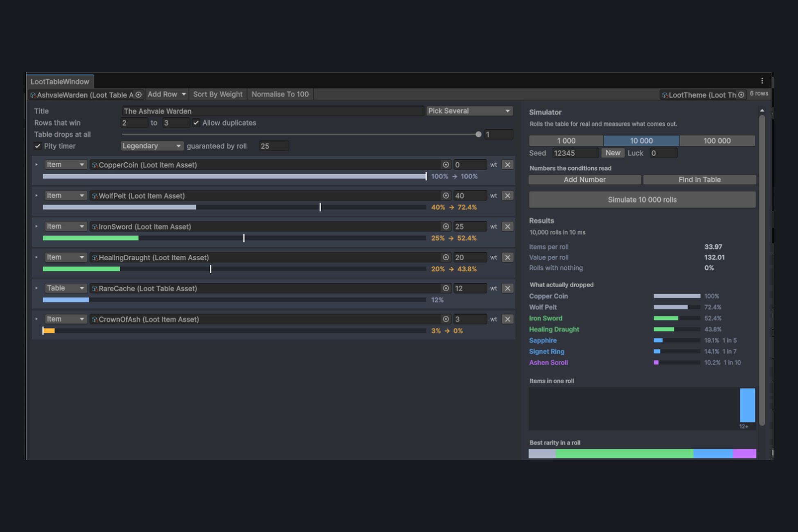Select 100 000 rolls option
The height and width of the screenshot is (532, 798).
pyautogui.click(x=717, y=141)
